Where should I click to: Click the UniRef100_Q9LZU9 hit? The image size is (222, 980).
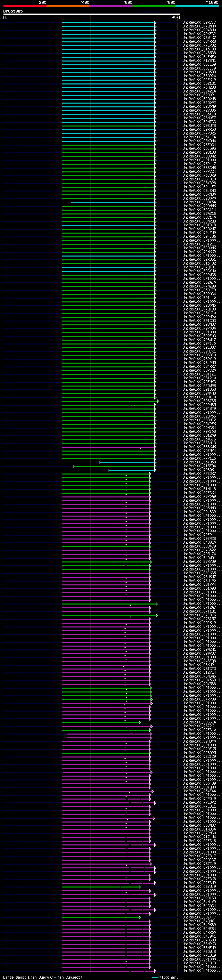tap(199, 233)
